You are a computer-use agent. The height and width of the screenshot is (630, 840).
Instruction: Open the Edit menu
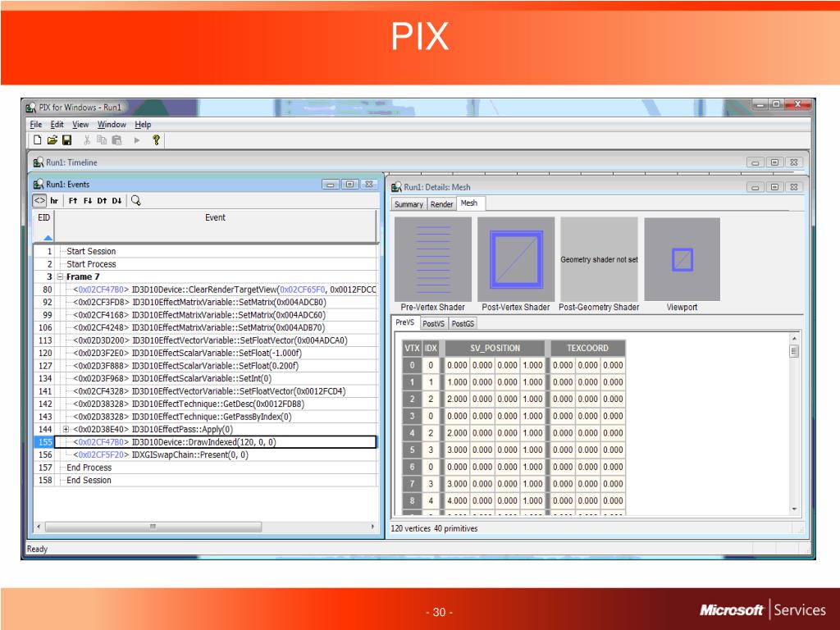pos(57,125)
